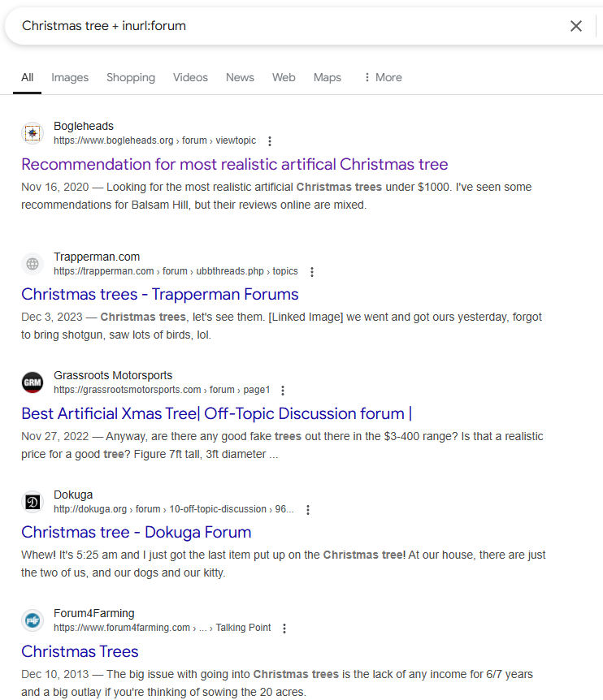The height and width of the screenshot is (700, 603).
Task: Open 'Christmas trees - Trapperman Forums' link
Action: tap(159, 294)
